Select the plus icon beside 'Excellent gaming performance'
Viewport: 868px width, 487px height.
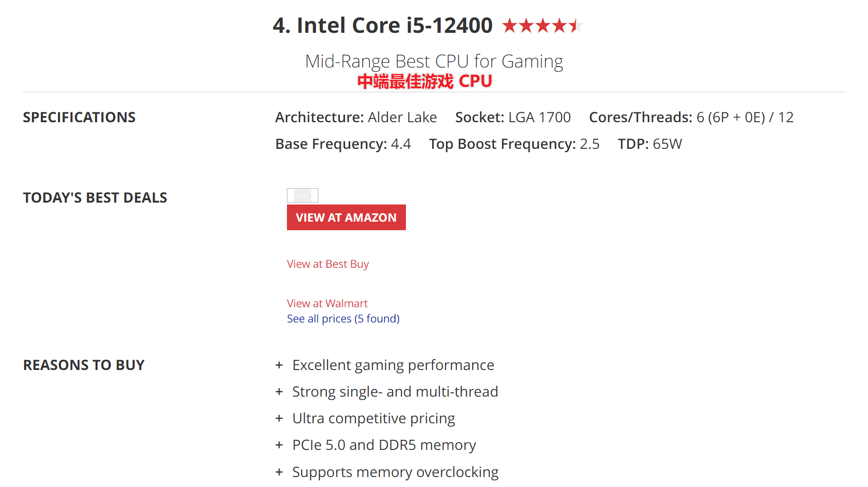[279, 365]
